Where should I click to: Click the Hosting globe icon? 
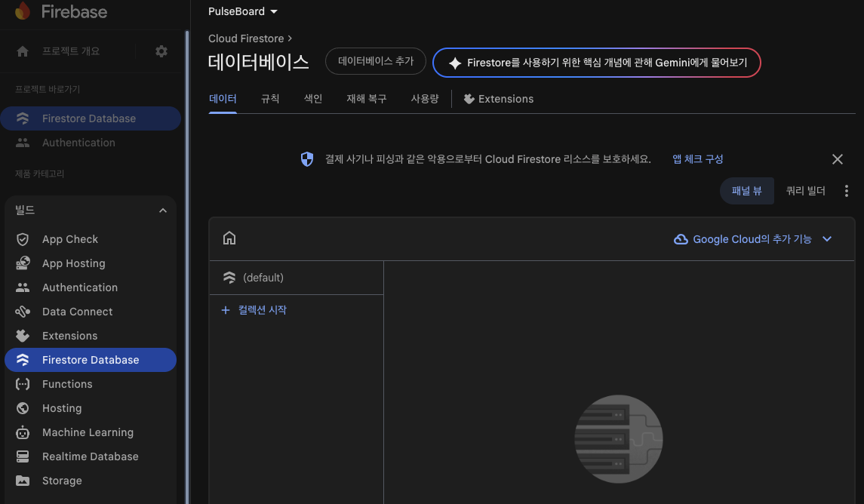pyautogui.click(x=23, y=408)
